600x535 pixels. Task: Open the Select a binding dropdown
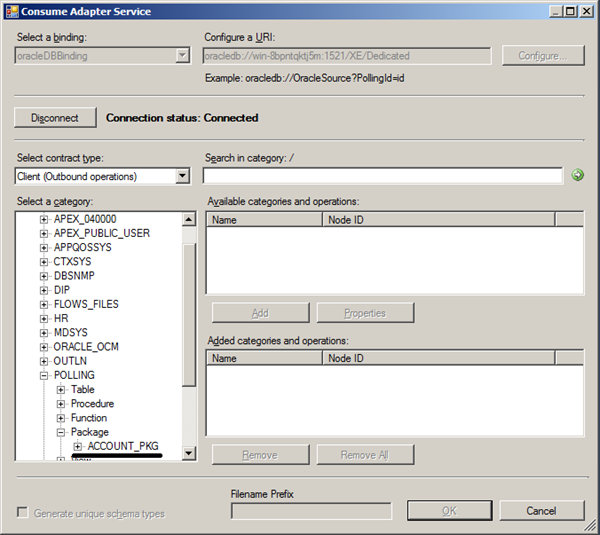pos(182,56)
